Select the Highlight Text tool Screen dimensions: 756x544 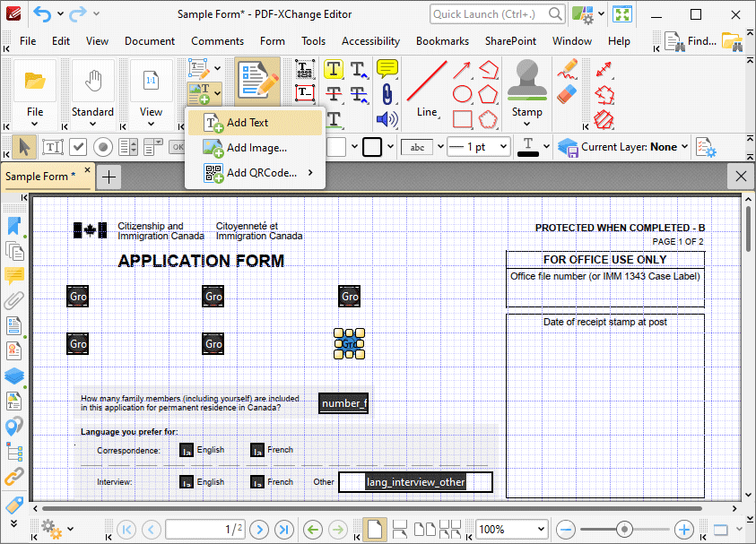(334, 70)
